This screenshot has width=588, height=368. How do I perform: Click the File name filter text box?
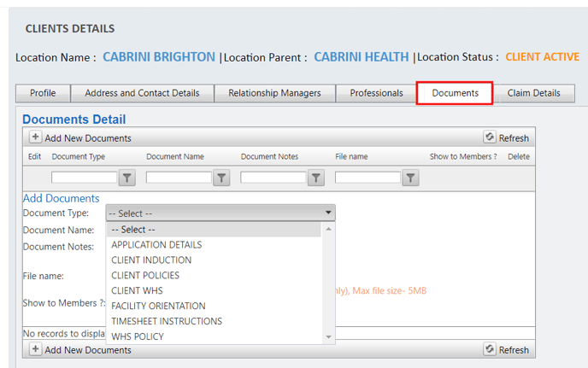pos(367,178)
